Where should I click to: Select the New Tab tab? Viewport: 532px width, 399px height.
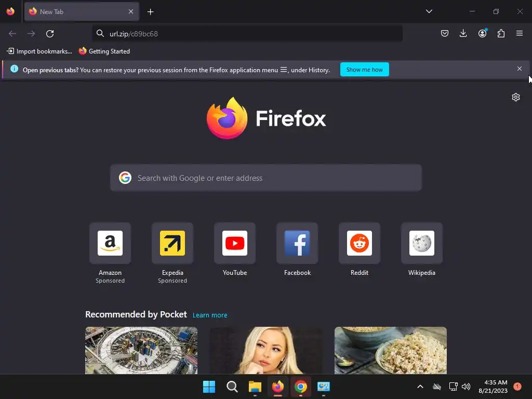click(82, 11)
